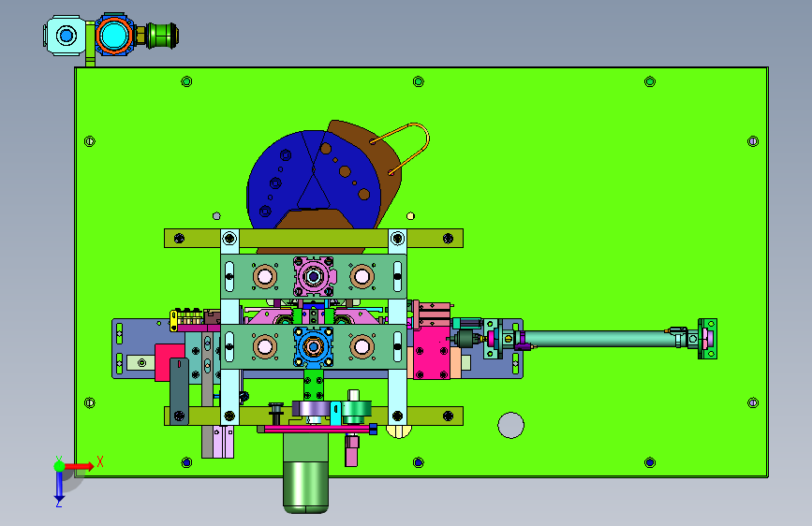Select the small grey dot on the base plate
This screenshot has height=526, width=812.
(x=217, y=216)
